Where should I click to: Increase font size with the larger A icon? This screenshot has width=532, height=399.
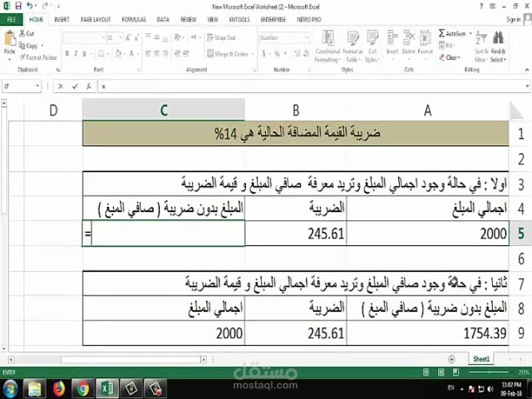[128, 38]
